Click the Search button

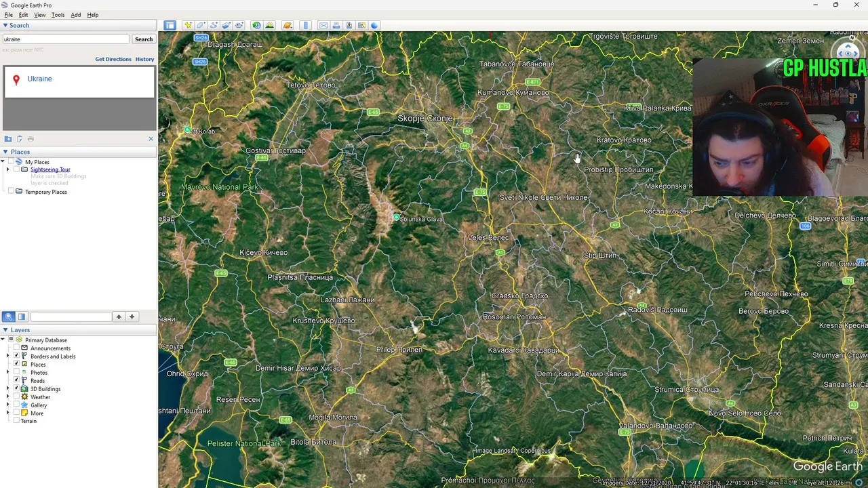point(144,39)
